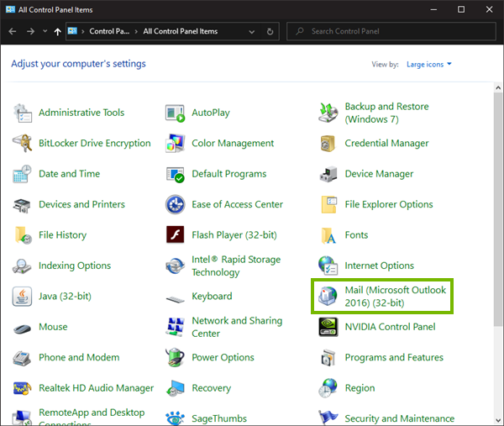Screen dimensions: 504x426
Task: Click the Flash Player icon
Action: 176,234
